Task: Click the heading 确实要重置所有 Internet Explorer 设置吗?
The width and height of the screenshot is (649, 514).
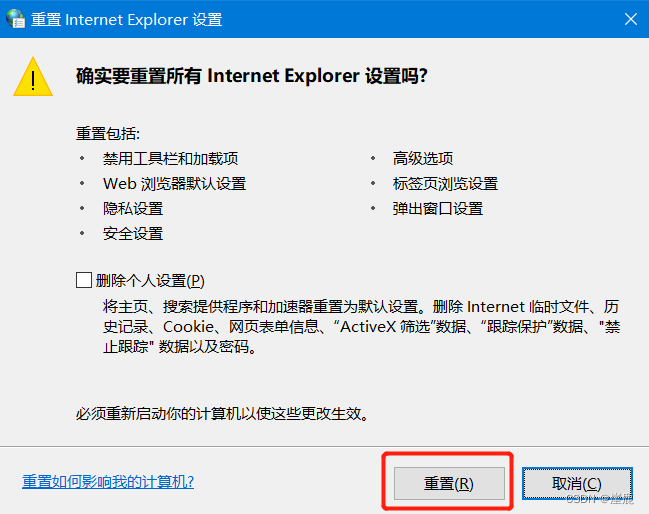Action: [x=252, y=76]
